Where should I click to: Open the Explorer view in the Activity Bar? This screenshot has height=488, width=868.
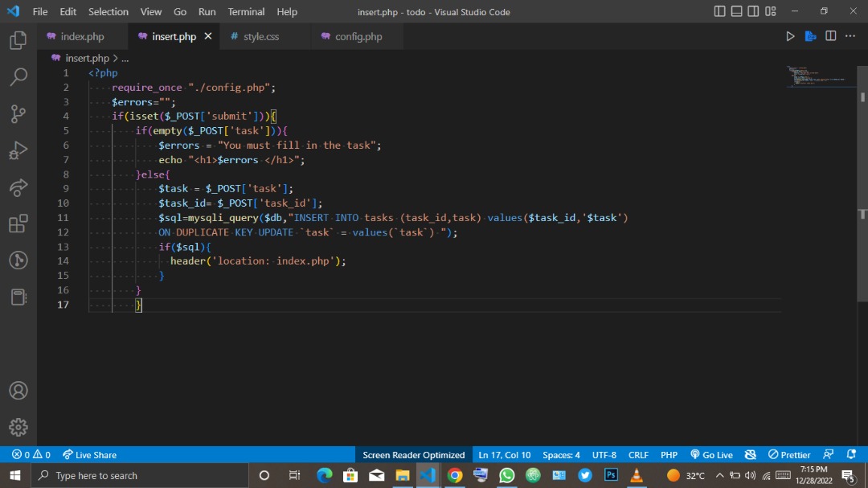point(18,39)
